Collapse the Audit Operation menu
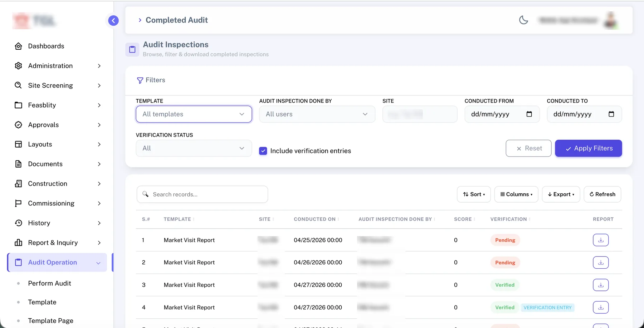The width and height of the screenshot is (644, 328). tap(57, 262)
